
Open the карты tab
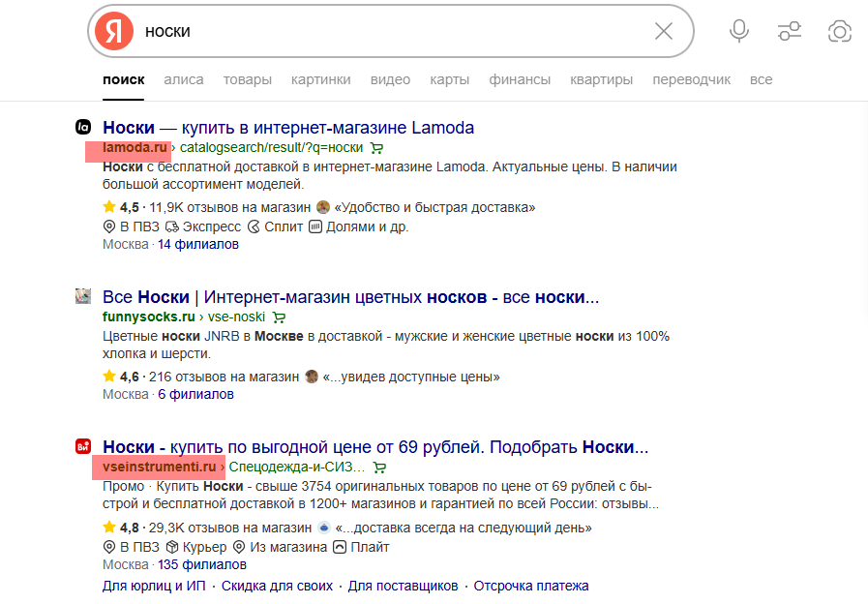[x=450, y=79]
